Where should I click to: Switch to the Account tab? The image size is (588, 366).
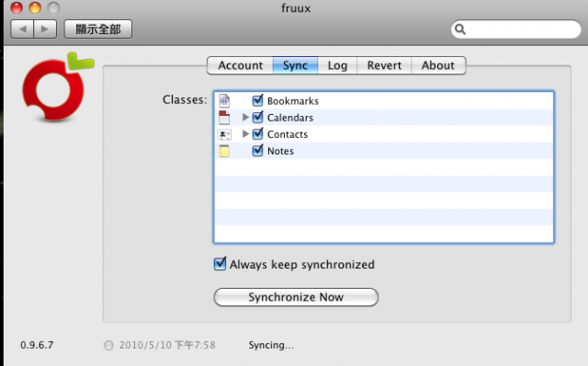coord(240,65)
